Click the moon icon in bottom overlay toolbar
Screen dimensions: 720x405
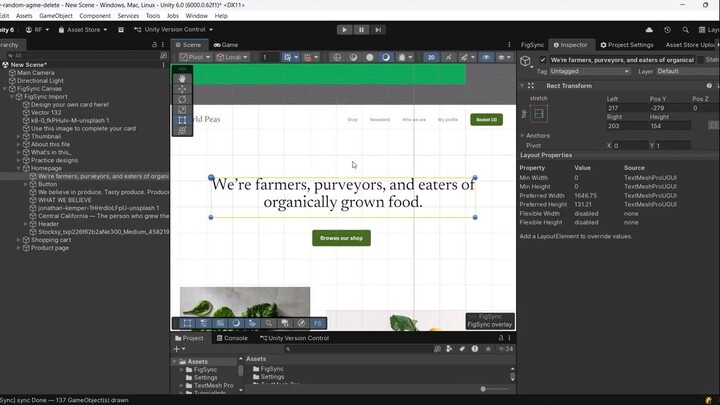point(236,323)
